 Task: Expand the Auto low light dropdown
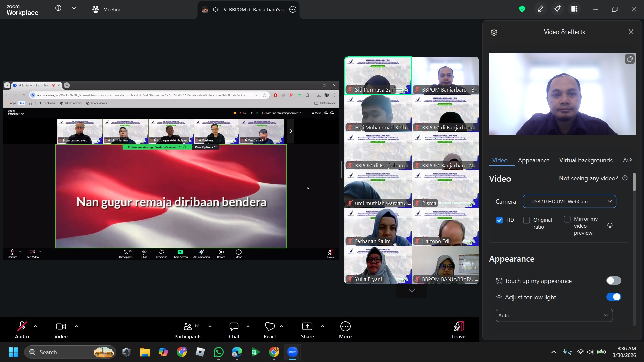(x=554, y=315)
